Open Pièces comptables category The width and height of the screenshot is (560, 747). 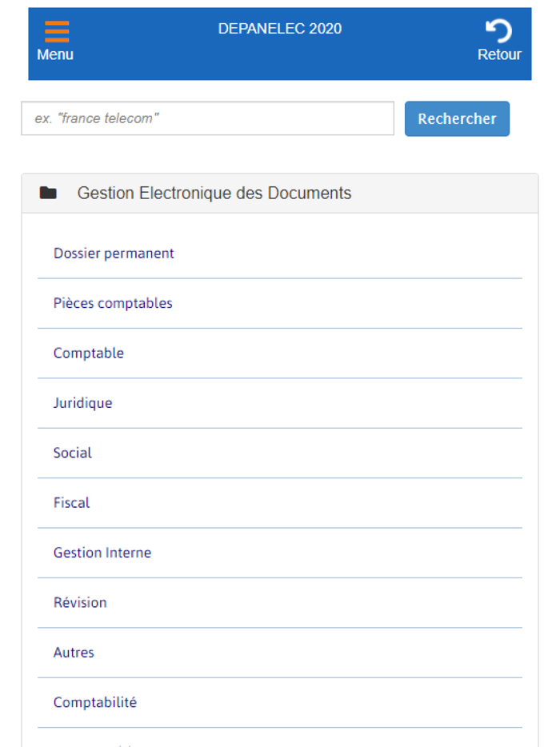point(113,303)
